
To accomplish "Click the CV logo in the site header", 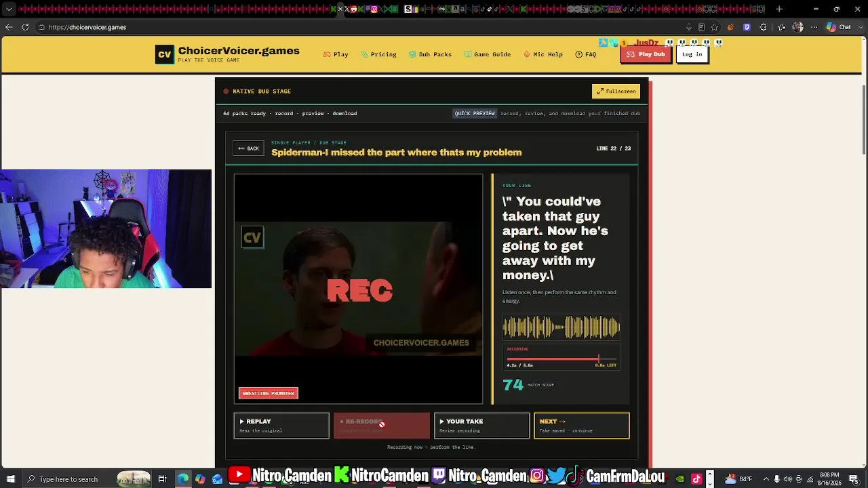I will click(164, 55).
